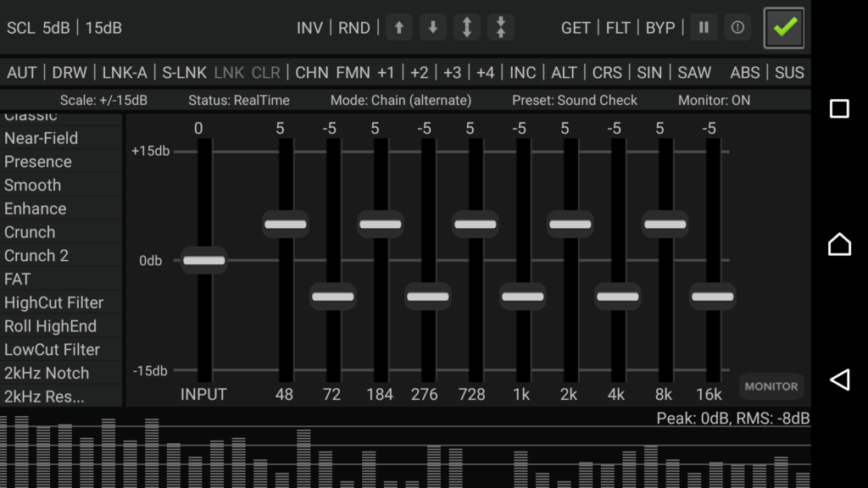Click the INPUT gain fader handle

point(203,260)
